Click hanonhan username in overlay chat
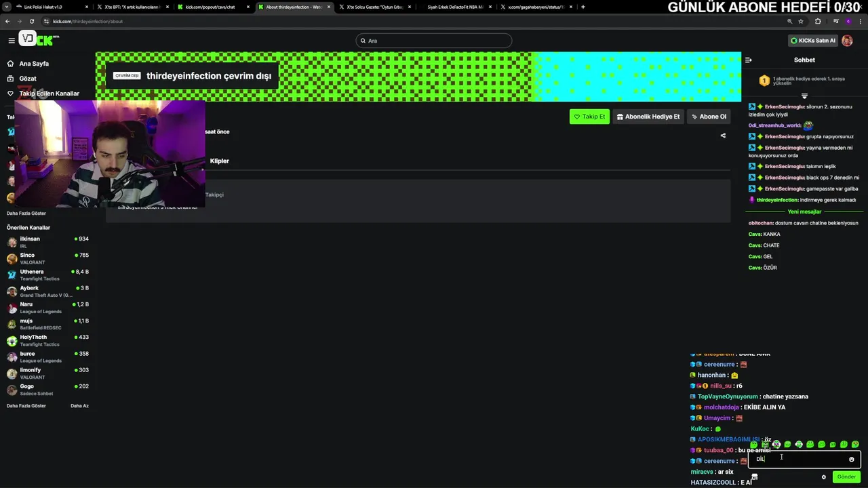 click(x=711, y=375)
